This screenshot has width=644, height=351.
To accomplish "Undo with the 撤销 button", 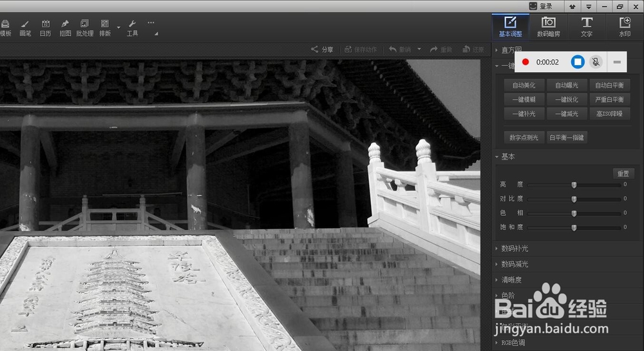I will click(x=400, y=49).
